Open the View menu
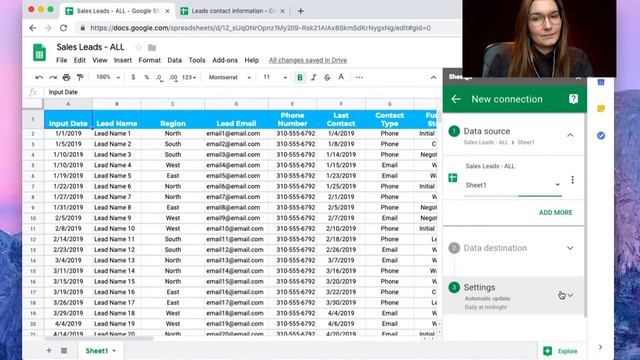Image resolution: width=640 pixels, height=360 pixels. (100, 60)
